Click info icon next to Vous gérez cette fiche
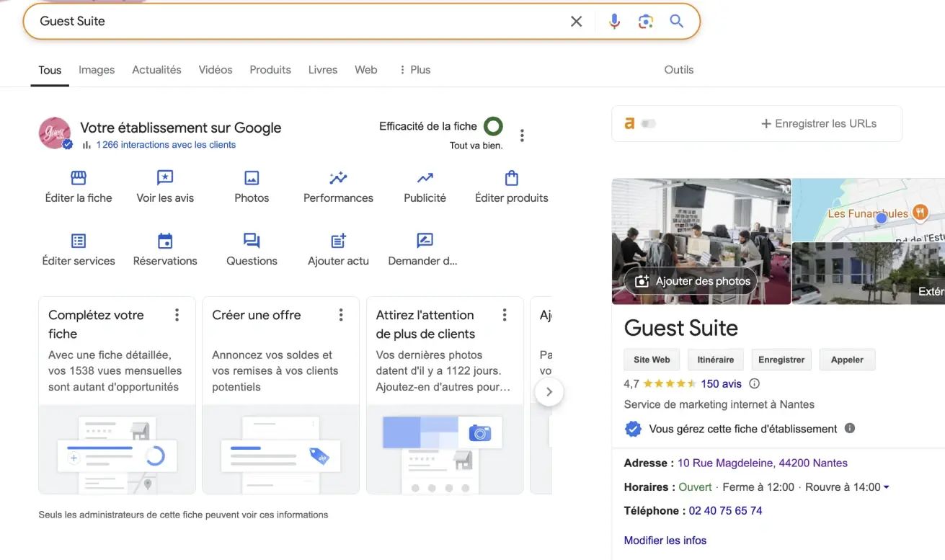 pos(850,428)
